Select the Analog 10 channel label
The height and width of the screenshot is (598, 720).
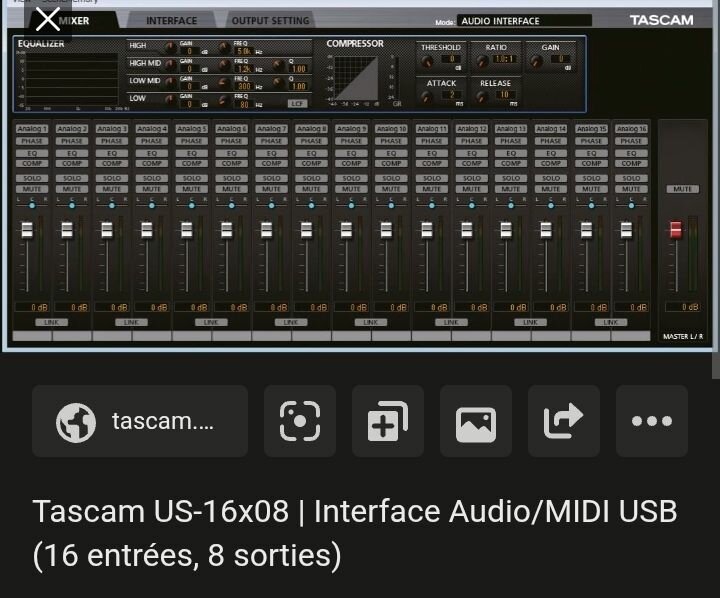[x=391, y=129]
